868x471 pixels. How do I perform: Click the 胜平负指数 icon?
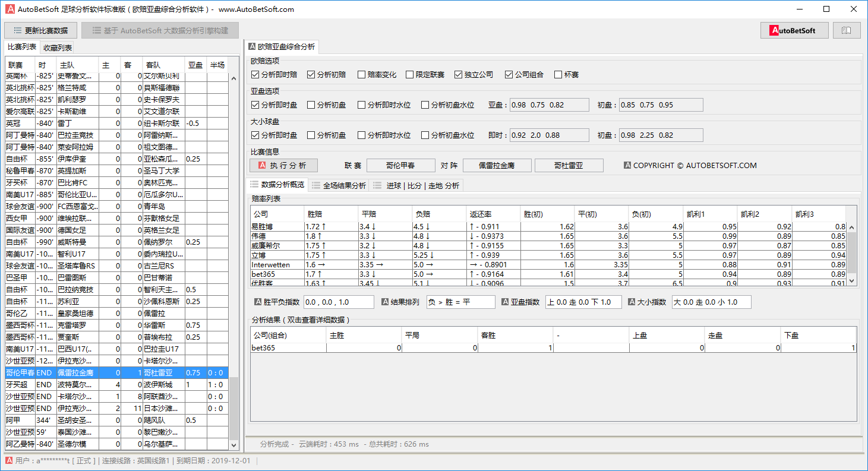pos(258,302)
